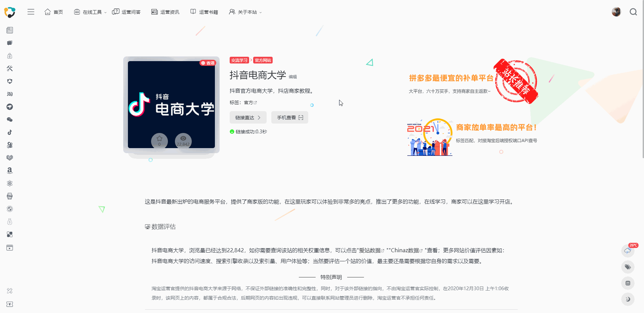Open the WeChat sidebar icon
Image resolution: width=644 pixels, height=313 pixels.
tap(10, 120)
